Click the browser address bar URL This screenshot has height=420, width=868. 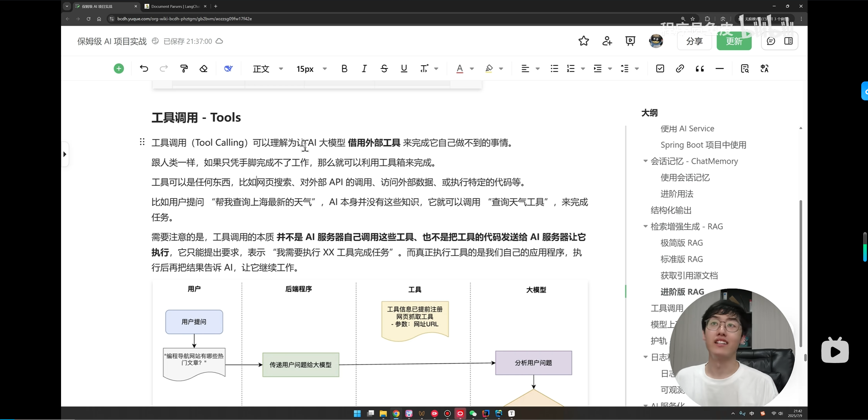185,19
